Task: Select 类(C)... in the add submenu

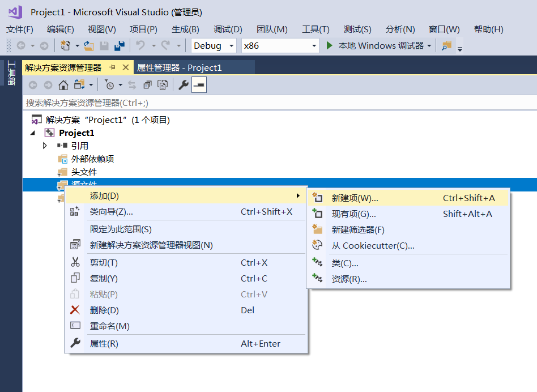Action: point(408,263)
